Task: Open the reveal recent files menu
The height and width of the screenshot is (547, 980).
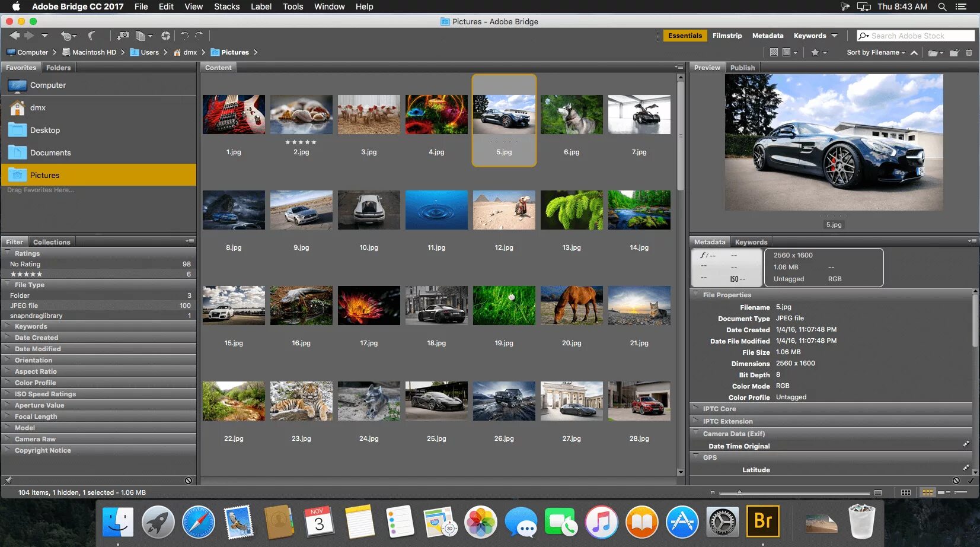Action: point(68,36)
